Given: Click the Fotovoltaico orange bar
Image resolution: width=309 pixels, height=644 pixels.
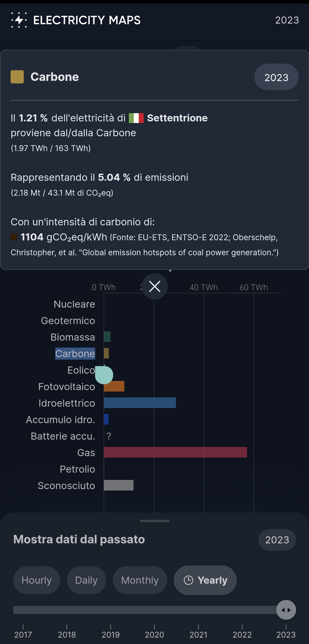Looking at the screenshot, I should click(x=114, y=386).
